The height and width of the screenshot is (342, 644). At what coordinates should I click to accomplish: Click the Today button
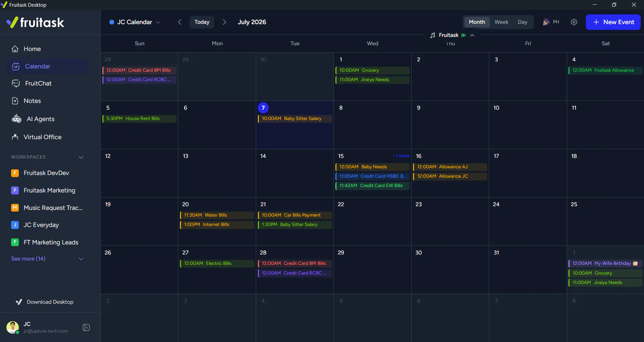[202, 22]
